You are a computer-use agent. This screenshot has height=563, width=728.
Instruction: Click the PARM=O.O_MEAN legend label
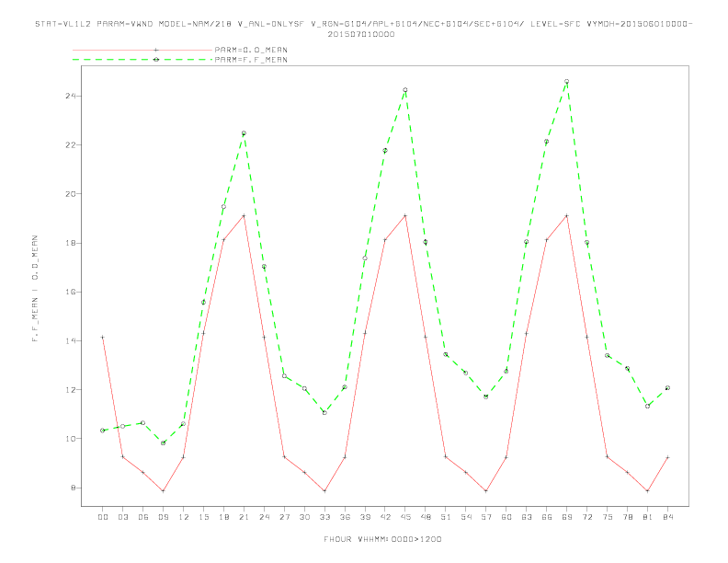point(251,50)
